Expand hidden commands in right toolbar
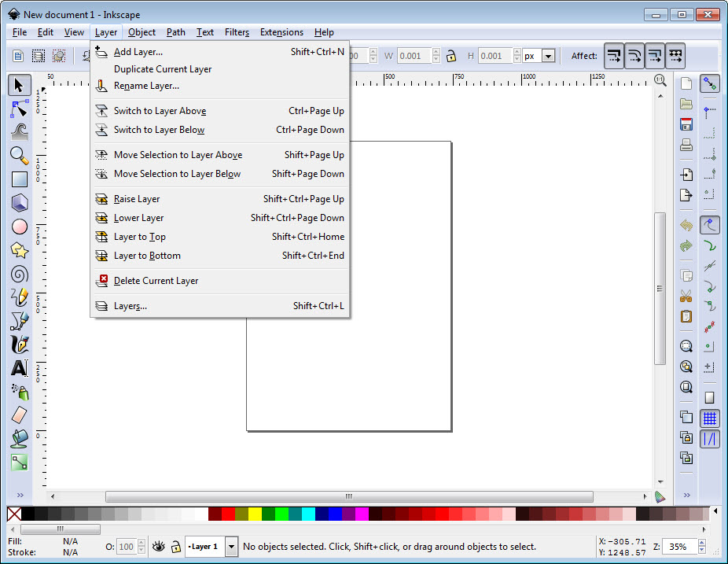The image size is (728, 564). tap(686, 495)
